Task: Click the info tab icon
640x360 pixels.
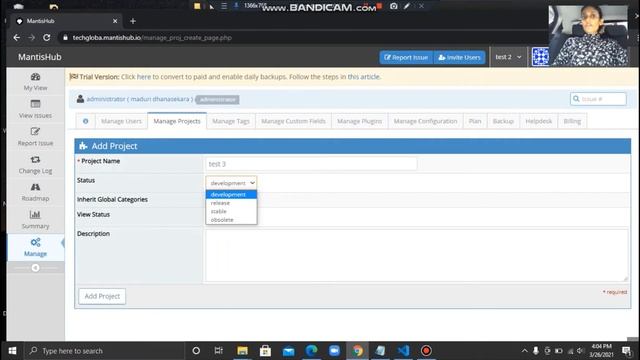Action: (85, 121)
